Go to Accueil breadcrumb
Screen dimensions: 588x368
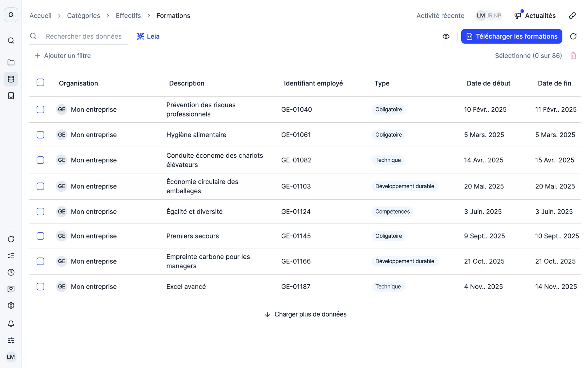pyautogui.click(x=41, y=16)
